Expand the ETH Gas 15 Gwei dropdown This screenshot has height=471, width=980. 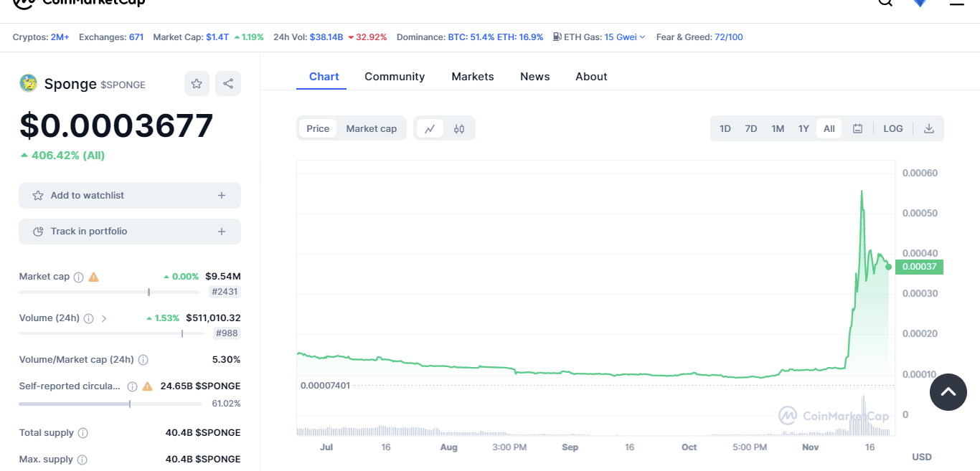[x=625, y=37]
